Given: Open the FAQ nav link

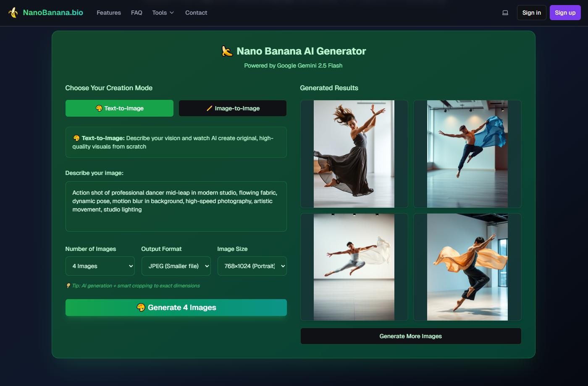Looking at the screenshot, I should point(136,13).
